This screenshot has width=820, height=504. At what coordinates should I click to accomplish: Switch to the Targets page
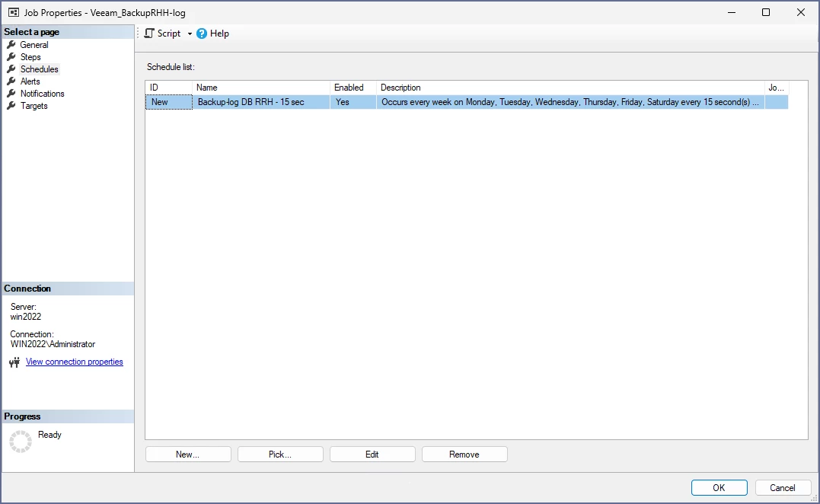tap(34, 106)
